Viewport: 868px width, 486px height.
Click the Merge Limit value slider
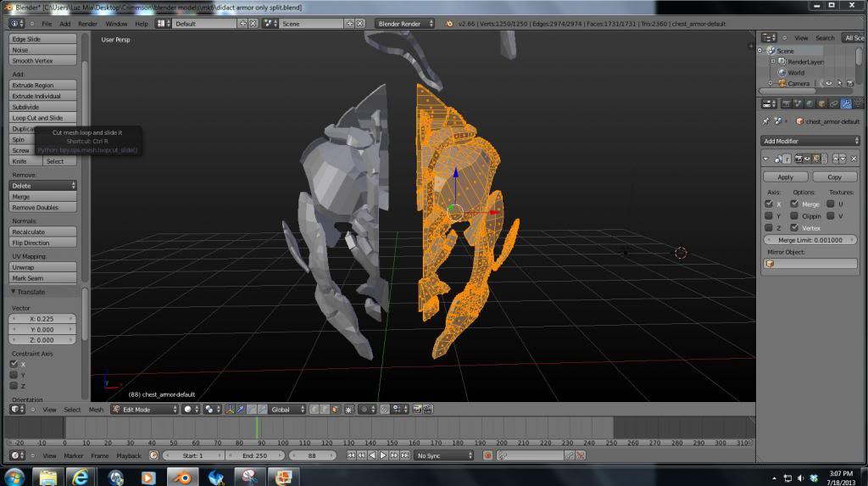pyautogui.click(x=810, y=240)
